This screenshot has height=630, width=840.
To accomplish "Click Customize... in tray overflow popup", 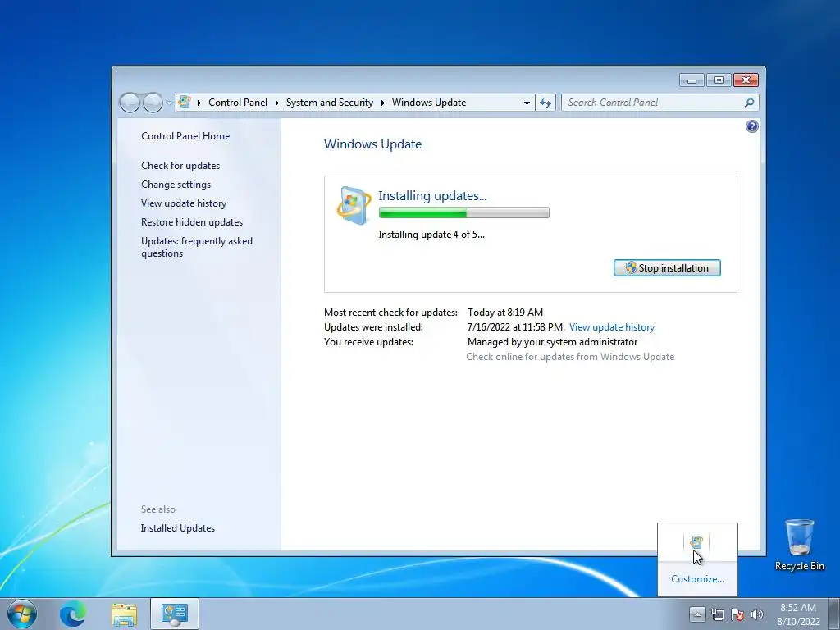I will tap(697, 579).
